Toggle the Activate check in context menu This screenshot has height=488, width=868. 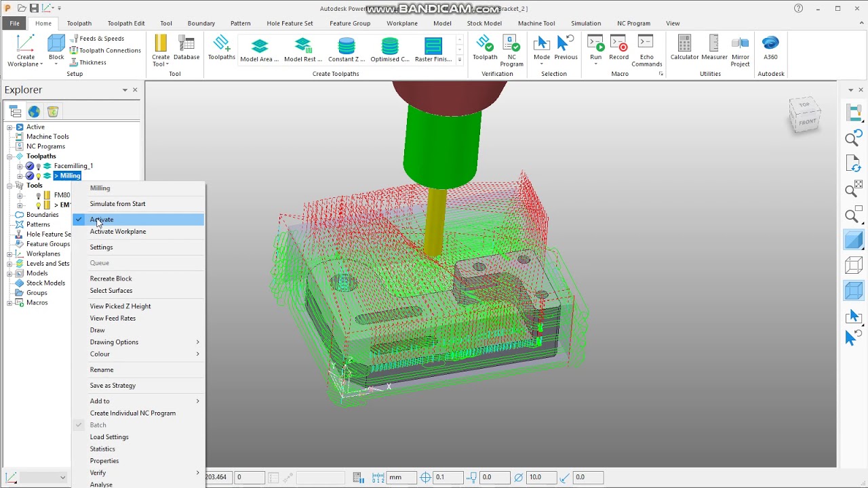[x=79, y=220]
